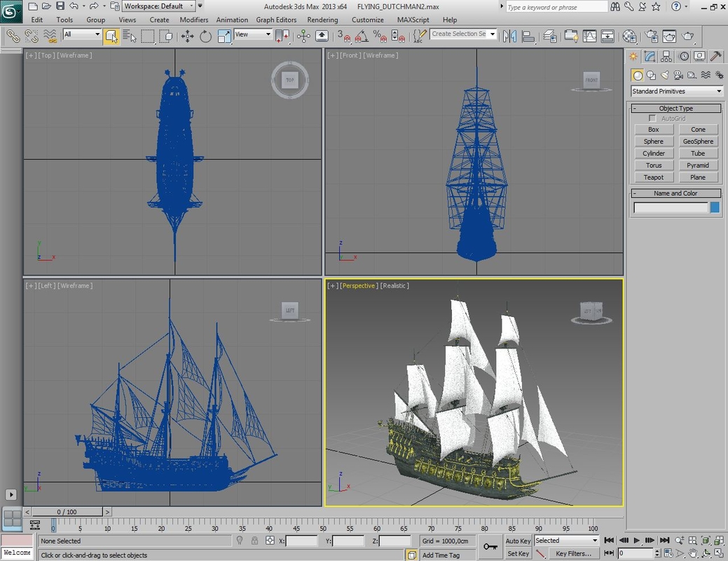Enable Auto Key animation mode

[x=520, y=540]
